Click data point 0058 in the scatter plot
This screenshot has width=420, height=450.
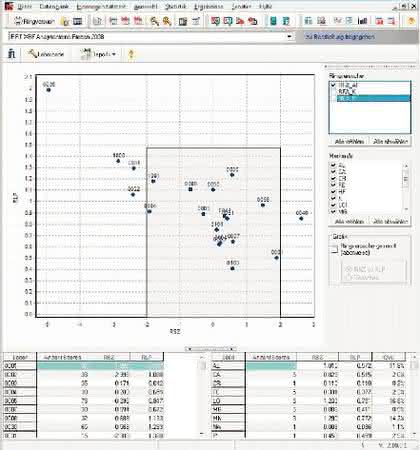click(x=263, y=205)
